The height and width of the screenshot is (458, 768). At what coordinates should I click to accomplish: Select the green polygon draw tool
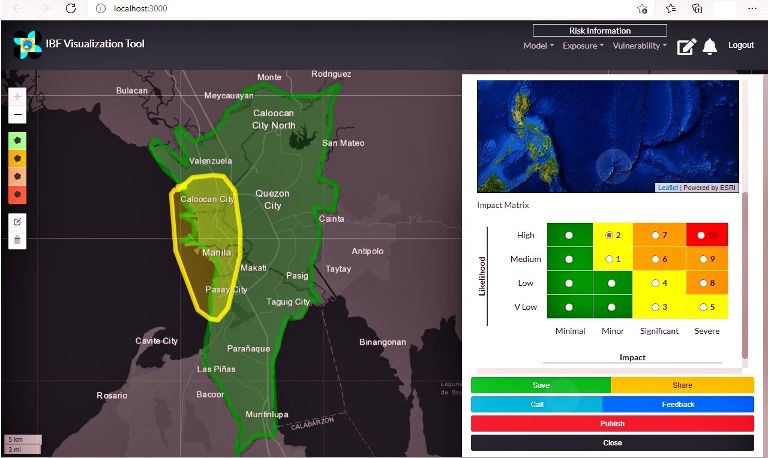point(18,141)
